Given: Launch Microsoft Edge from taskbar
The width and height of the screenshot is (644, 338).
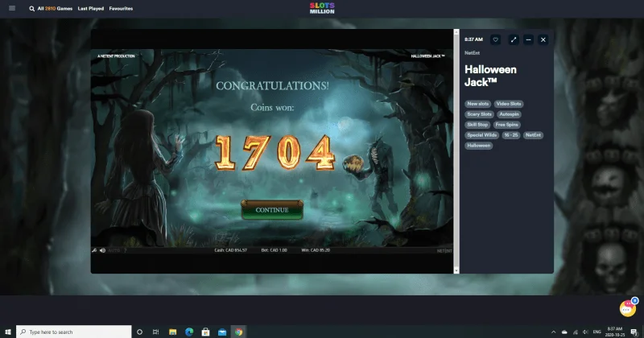Looking at the screenshot, I should [189, 332].
